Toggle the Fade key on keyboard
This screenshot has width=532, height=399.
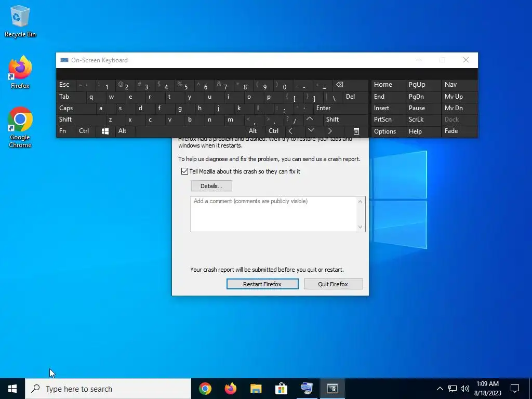[x=459, y=131]
